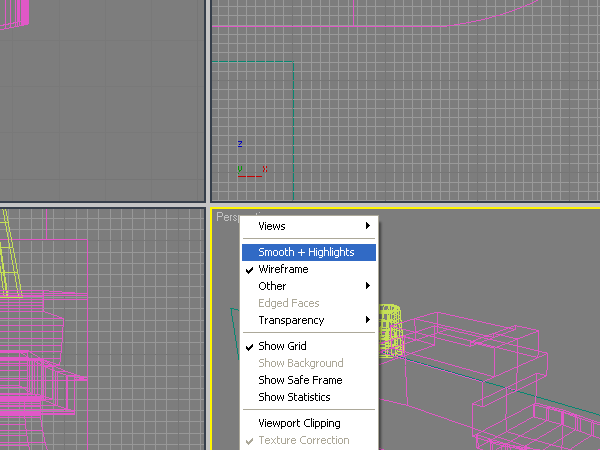
Task: Click the arrow beside Transparency
Action: click(x=368, y=320)
